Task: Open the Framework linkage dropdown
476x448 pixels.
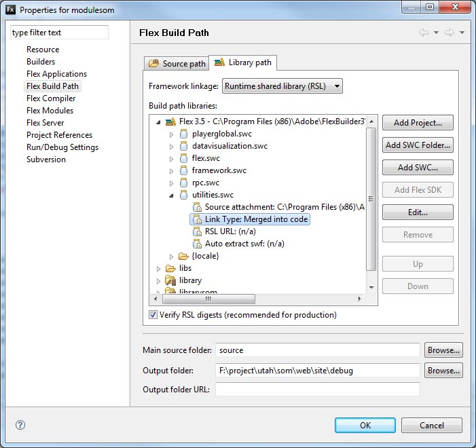Action: pos(282,86)
